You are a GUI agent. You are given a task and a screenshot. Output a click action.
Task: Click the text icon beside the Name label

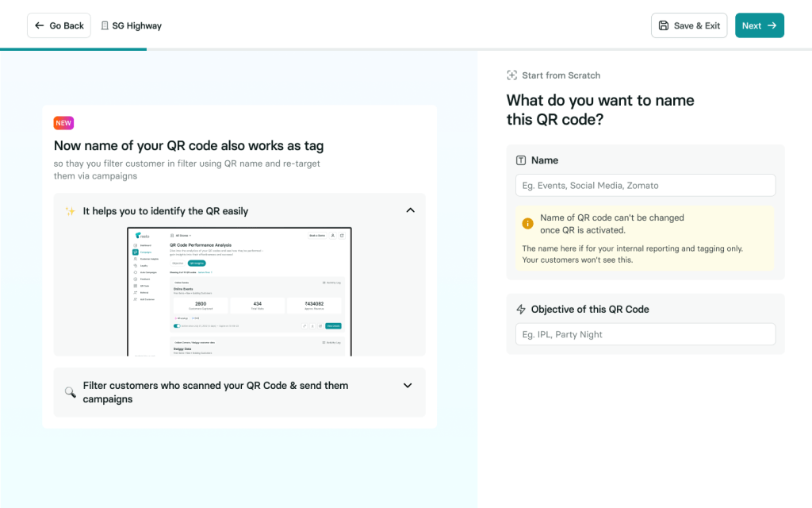click(521, 160)
